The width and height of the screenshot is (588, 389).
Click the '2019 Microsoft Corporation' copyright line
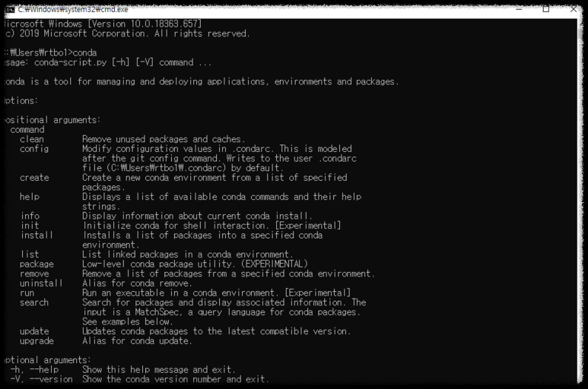(128, 33)
